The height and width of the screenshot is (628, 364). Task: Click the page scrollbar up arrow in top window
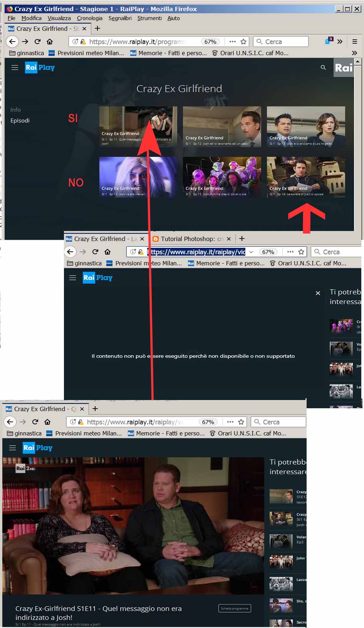[x=358, y=61]
